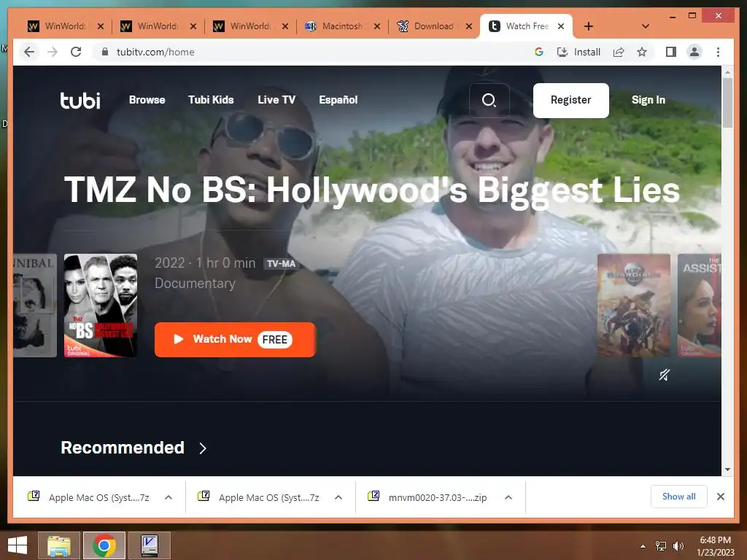Viewport: 747px width, 560px height.
Task: Open network tray icon
Action: 661,546
